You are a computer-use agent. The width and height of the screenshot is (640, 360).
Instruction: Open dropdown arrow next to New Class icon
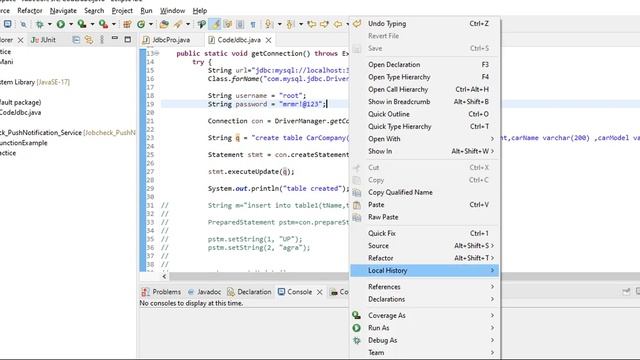coord(151,24)
